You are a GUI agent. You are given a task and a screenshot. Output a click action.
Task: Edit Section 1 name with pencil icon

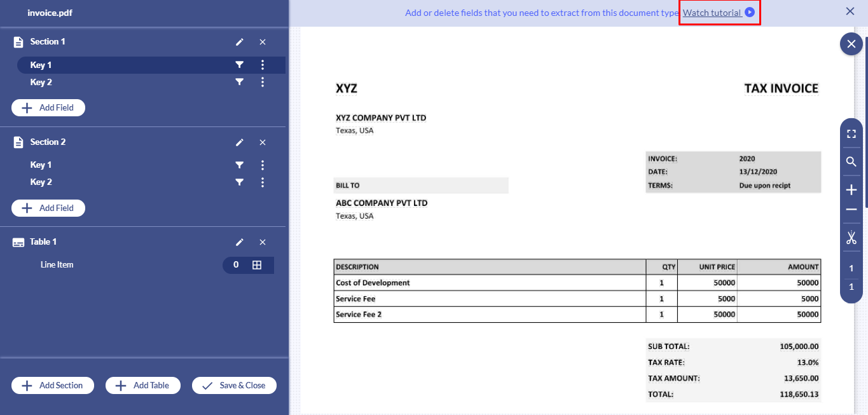239,42
